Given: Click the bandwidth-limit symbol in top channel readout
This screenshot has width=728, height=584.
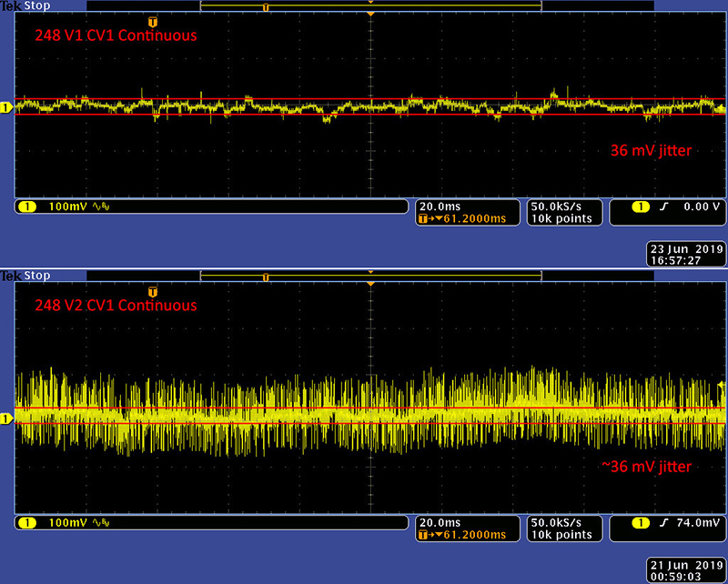Looking at the screenshot, I should point(98,207).
